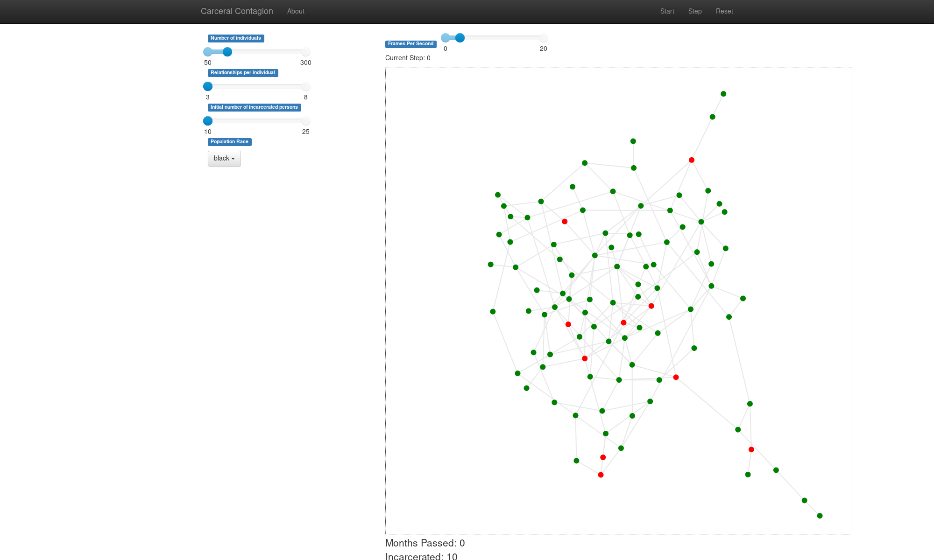Click the topmost green node in the network
This screenshot has width=934, height=560.
(723, 94)
